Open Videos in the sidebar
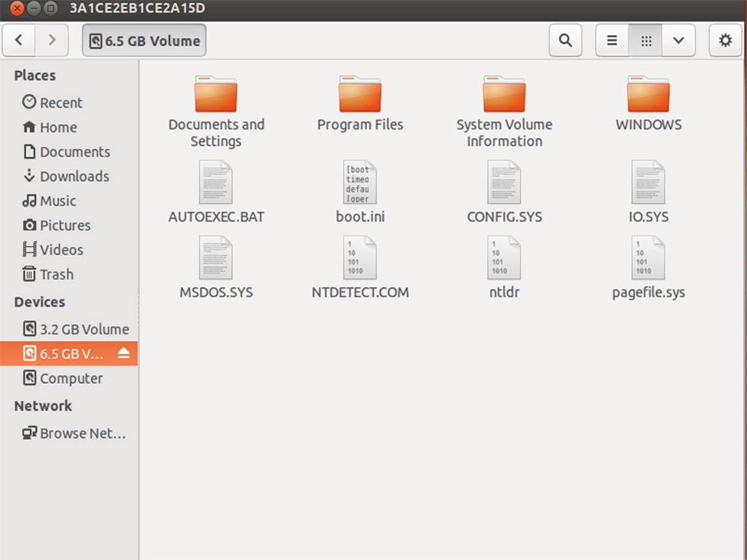The width and height of the screenshot is (747, 560). (69, 250)
